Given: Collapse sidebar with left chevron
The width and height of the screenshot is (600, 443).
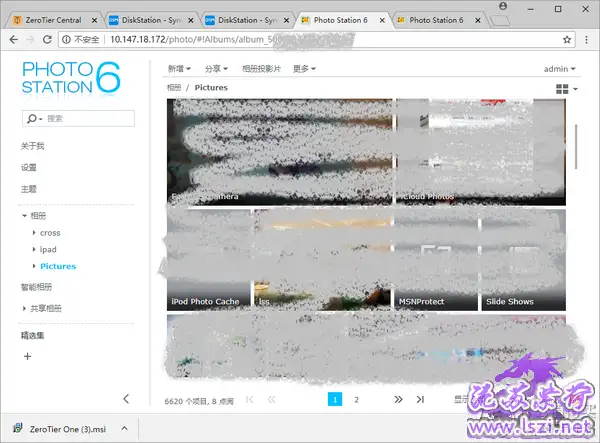Looking at the screenshot, I should point(126,399).
